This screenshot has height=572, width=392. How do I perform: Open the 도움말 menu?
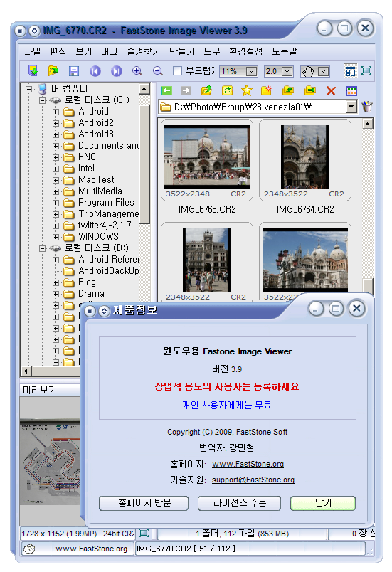pos(285,51)
